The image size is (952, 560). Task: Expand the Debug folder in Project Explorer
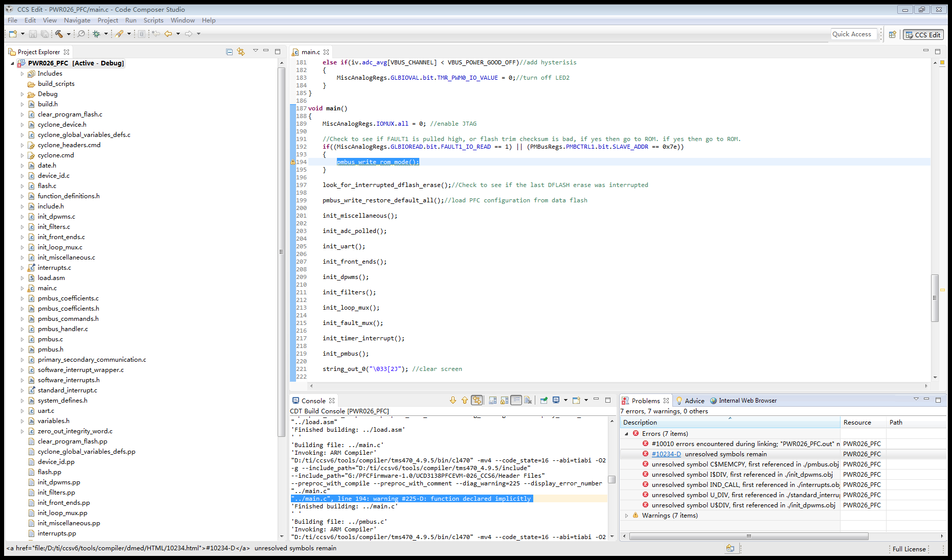point(22,94)
